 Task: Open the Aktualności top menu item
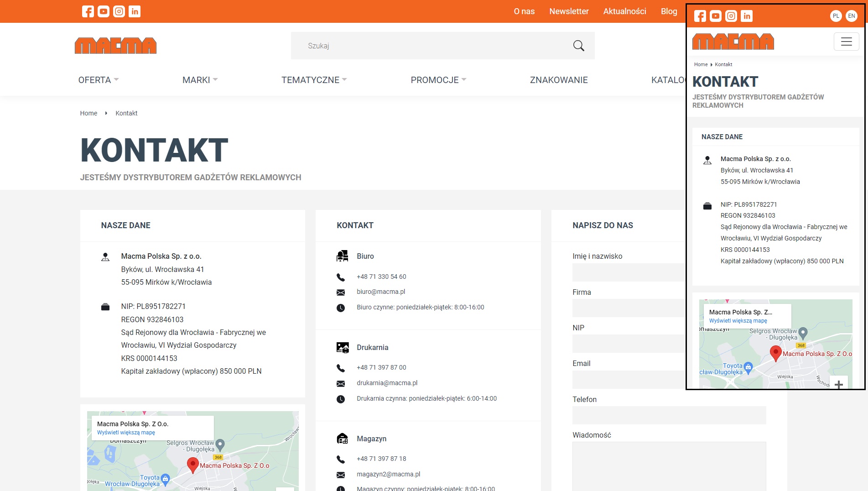click(x=624, y=11)
